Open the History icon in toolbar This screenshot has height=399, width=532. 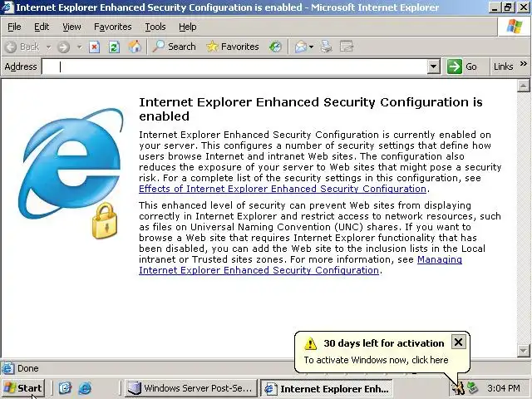pos(275,47)
